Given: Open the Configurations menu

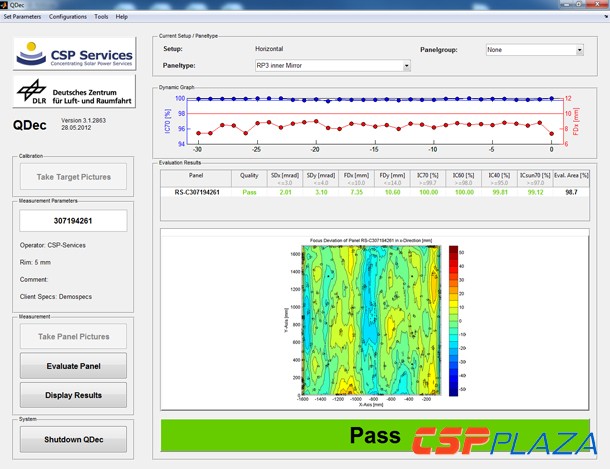Looking at the screenshot, I should point(68,17).
